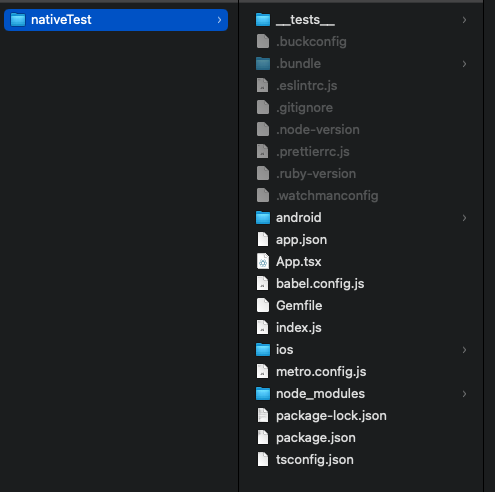Select the android folder name
This screenshot has height=492, width=495.
click(299, 218)
